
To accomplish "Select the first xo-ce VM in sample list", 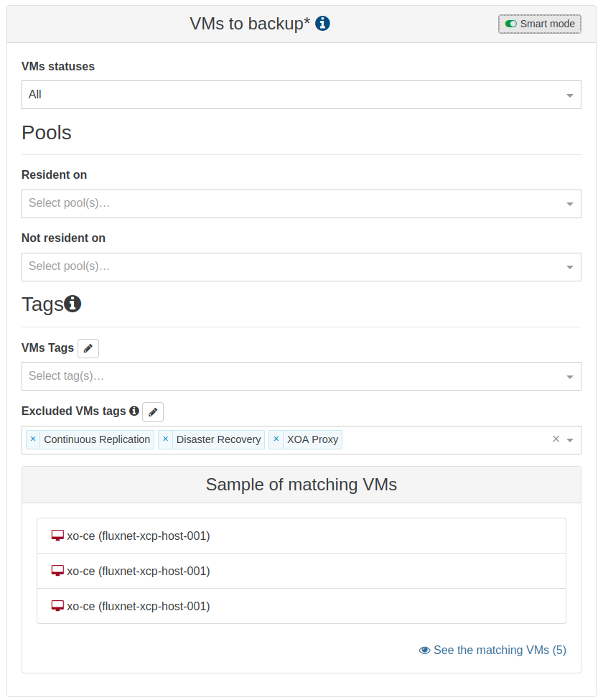I will point(138,536).
